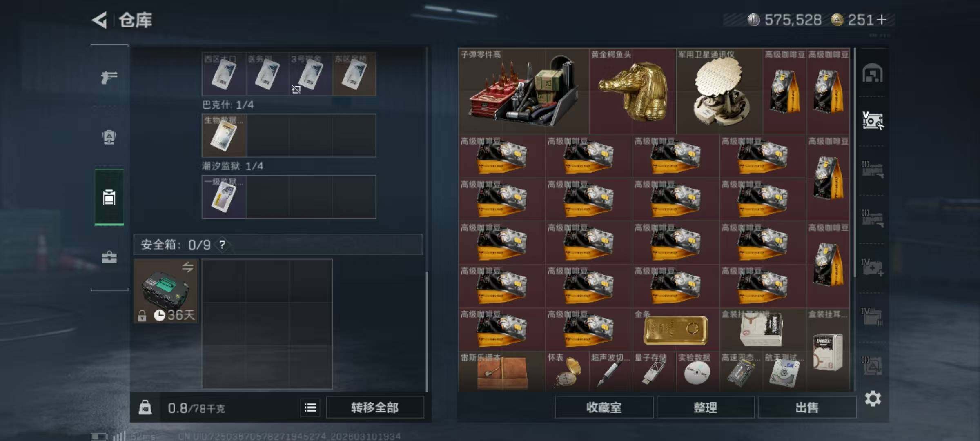The width and height of the screenshot is (980, 441).
Task: Select the 军用卫星通讯仪 satellite item
Action: pyautogui.click(x=719, y=91)
